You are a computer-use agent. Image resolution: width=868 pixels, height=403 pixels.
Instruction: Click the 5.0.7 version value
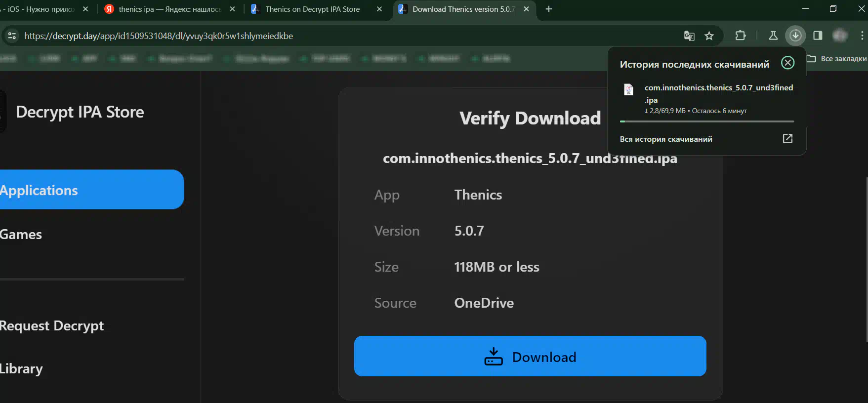click(469, 231)
